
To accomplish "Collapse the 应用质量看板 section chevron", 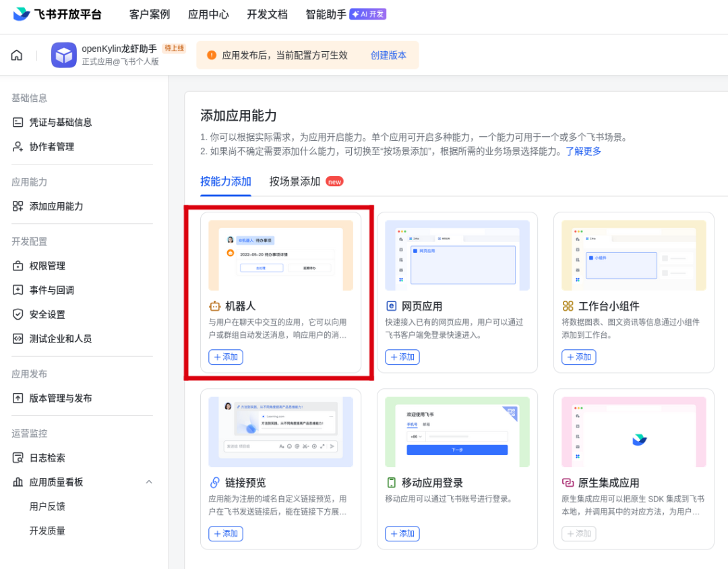I will (149, 482).
